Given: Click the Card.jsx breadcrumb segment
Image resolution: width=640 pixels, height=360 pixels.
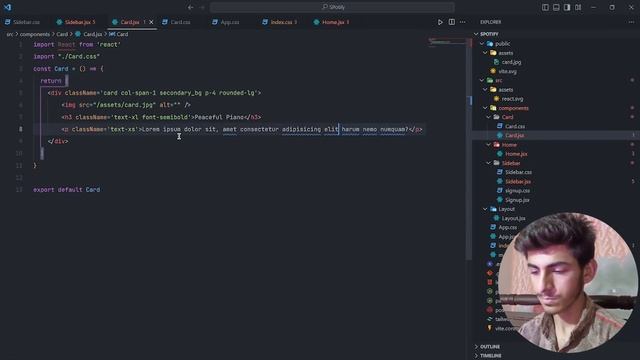Looking at the screenshot, I should [x=89, y=34].
